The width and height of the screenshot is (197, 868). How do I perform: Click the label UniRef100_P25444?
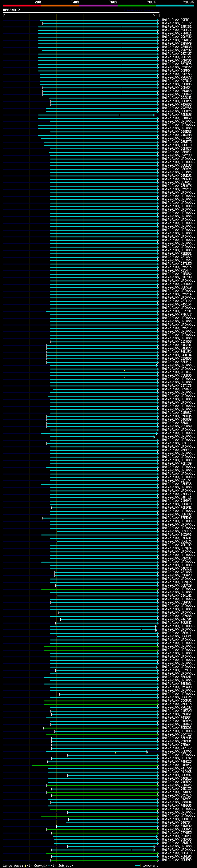pyautogui.click(x=176, y=271)
